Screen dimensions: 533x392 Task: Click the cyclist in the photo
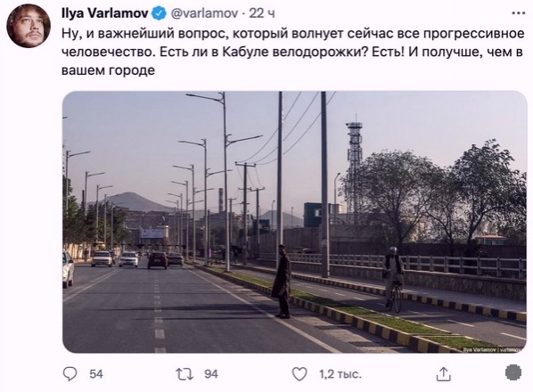[x=393, y=279]
